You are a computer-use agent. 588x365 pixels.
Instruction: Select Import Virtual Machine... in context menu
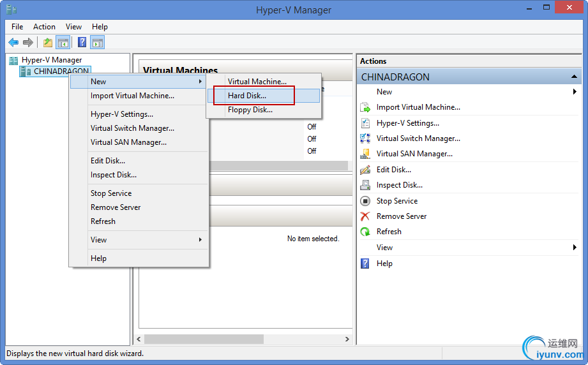(139, 96)
